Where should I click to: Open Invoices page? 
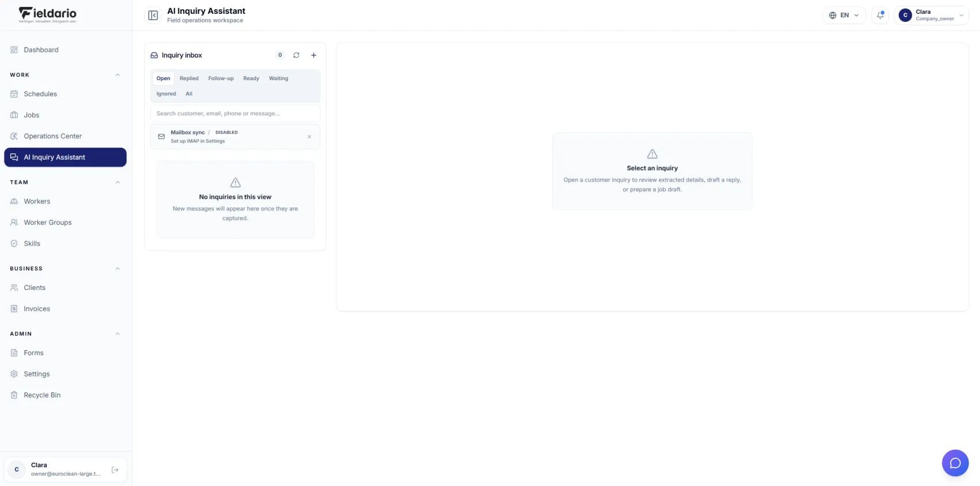pos(65,309)
